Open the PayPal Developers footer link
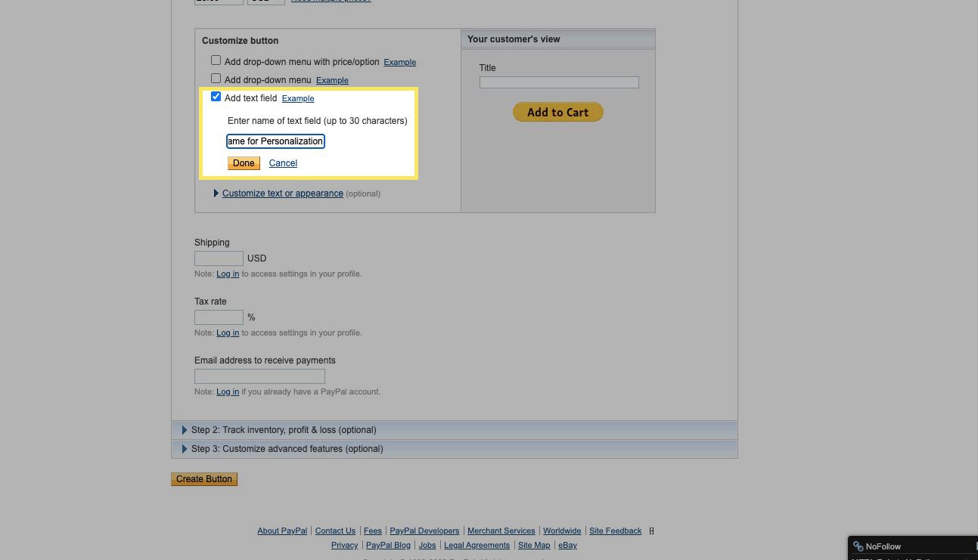This screenshot has height=560, width=978. 424,531
